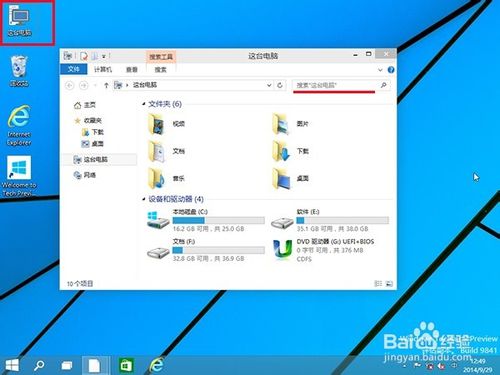Go forward with the Forward arrow
Image resolution: width=500 pixels, height=375 pixels.
(x=83, y=85)
